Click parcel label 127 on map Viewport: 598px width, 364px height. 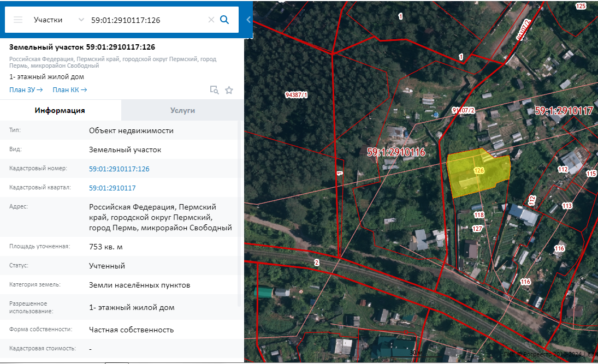click(x=477, y=229)
